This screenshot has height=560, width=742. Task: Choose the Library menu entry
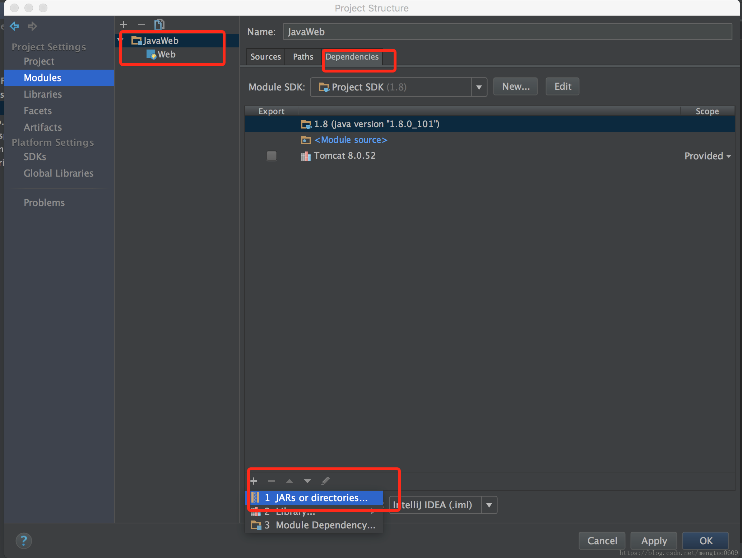tap(314, 511)
